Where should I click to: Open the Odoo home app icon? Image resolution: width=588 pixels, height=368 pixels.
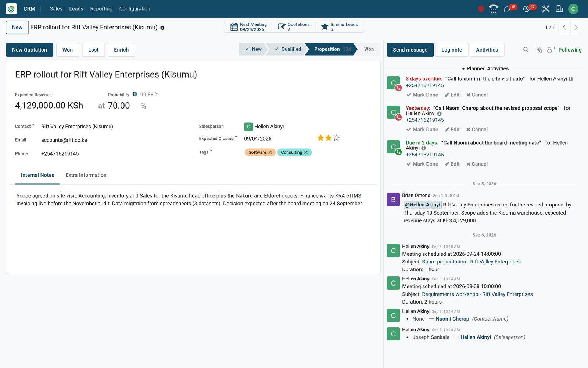click(11, 9)
